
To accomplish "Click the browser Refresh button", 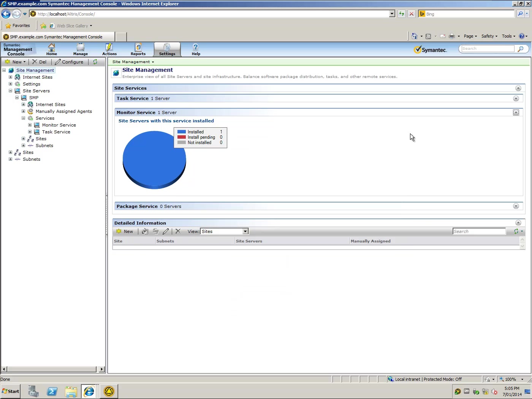I will click(401, 14).
